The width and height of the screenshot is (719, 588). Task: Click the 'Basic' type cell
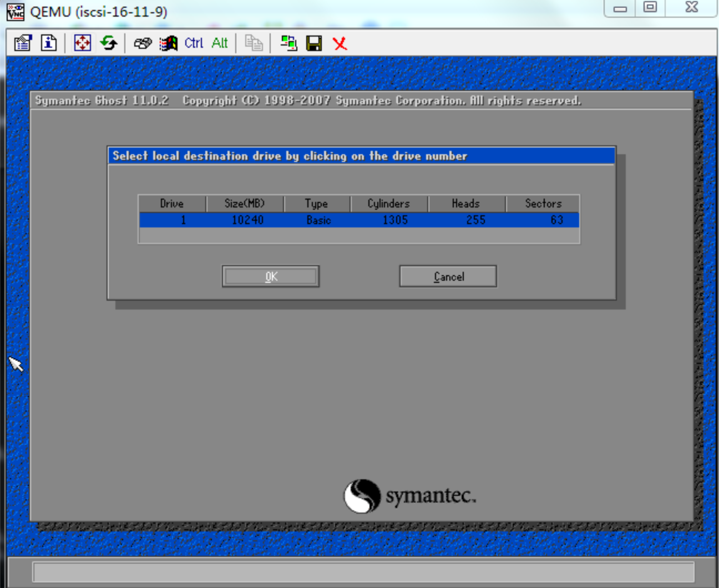pyautogui.click(x=318, y=220)
